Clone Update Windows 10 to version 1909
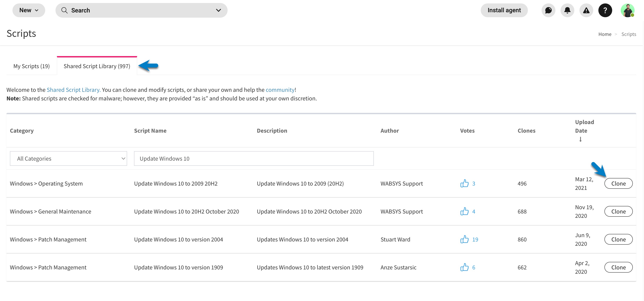The width and height of the screenshot is (644, 301). [618, 267]
